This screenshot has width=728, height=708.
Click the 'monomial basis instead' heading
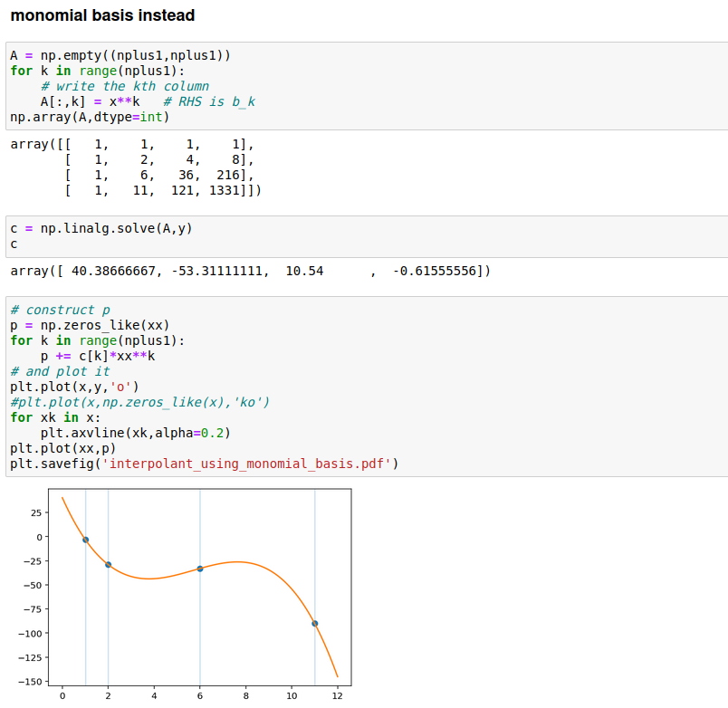click(x=102, y=15)
